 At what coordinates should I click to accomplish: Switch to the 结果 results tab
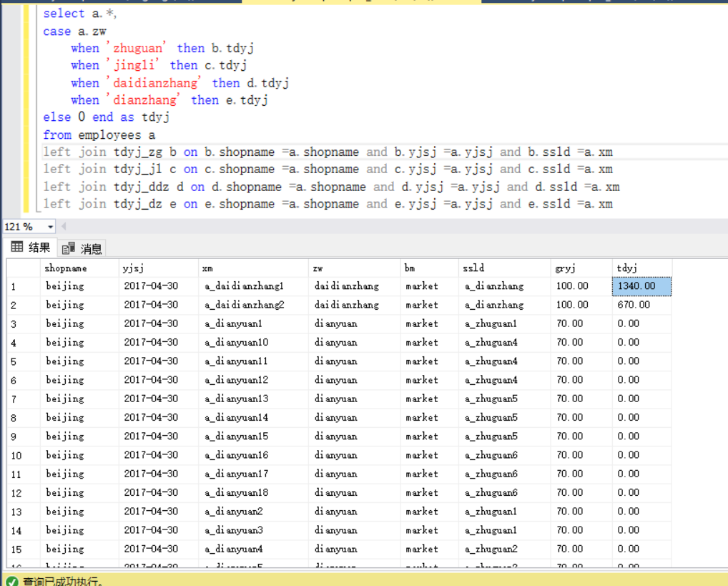coord(31,248)
